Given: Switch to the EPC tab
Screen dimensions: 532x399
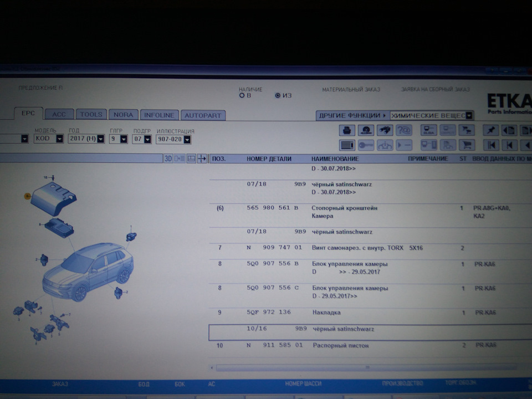Looking at the screenshot, I should [28, 113].
